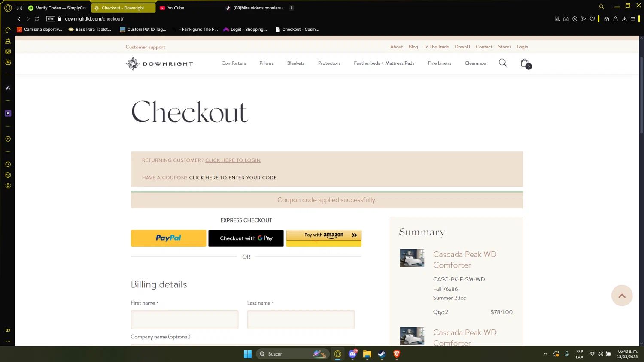Open To The Trade link
Image resolution: width=644 pixels, height=362 pixels.
coord(436,47)
